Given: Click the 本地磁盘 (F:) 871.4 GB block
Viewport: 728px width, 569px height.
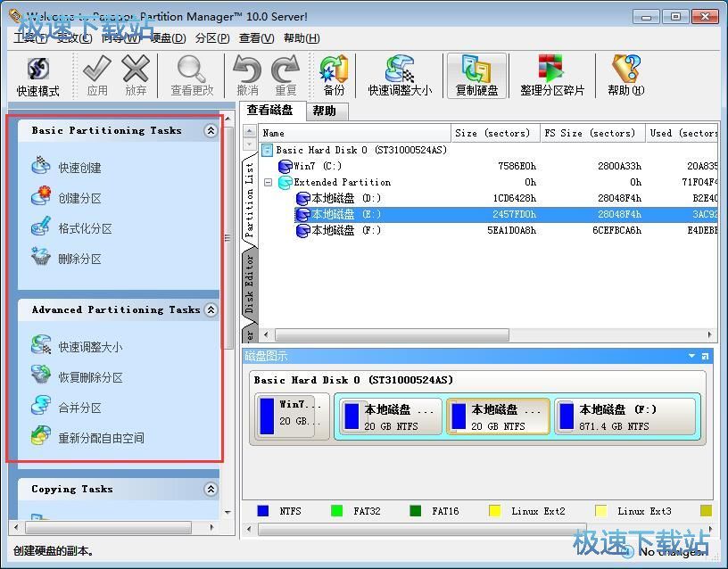Looking at the screenshot, I should pos(625,416).
